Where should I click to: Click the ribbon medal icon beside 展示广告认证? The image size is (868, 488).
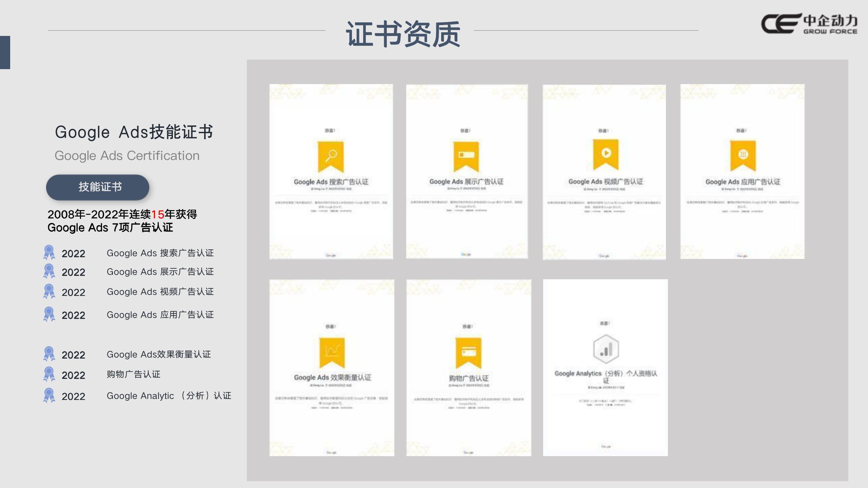(49, 271)
